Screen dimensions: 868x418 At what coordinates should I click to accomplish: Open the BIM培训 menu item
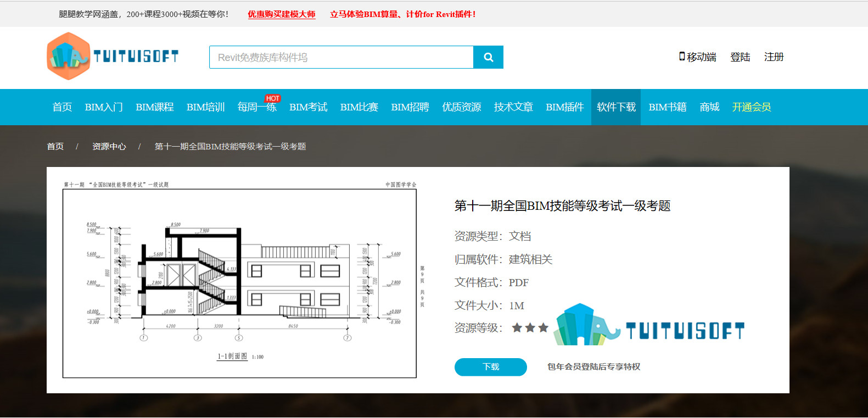point(205,107)
